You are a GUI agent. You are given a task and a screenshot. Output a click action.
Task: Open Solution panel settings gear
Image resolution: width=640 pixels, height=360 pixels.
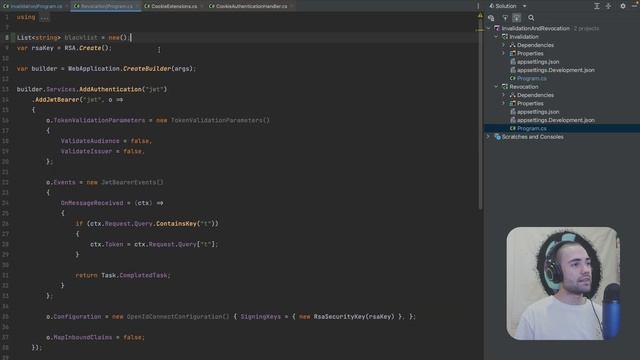623,6
